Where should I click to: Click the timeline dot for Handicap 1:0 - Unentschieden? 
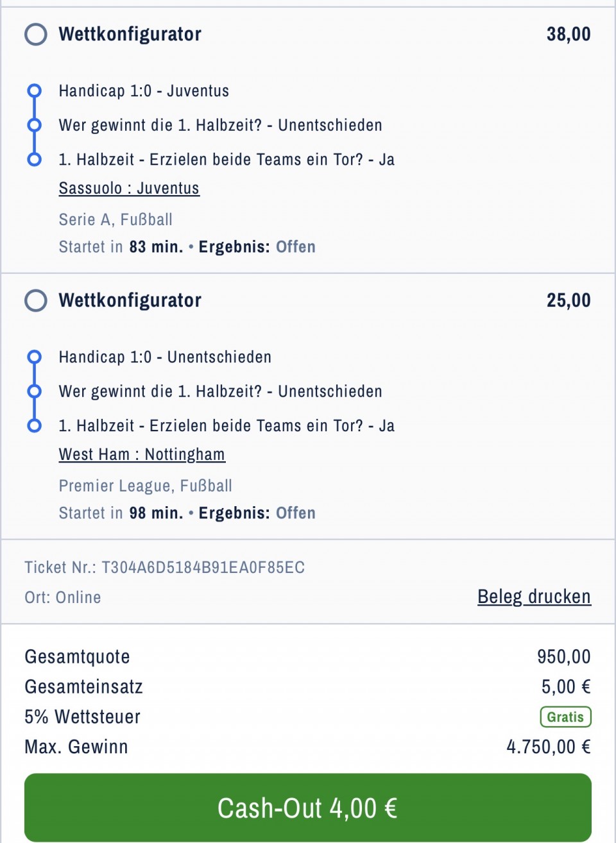[35, 357]
